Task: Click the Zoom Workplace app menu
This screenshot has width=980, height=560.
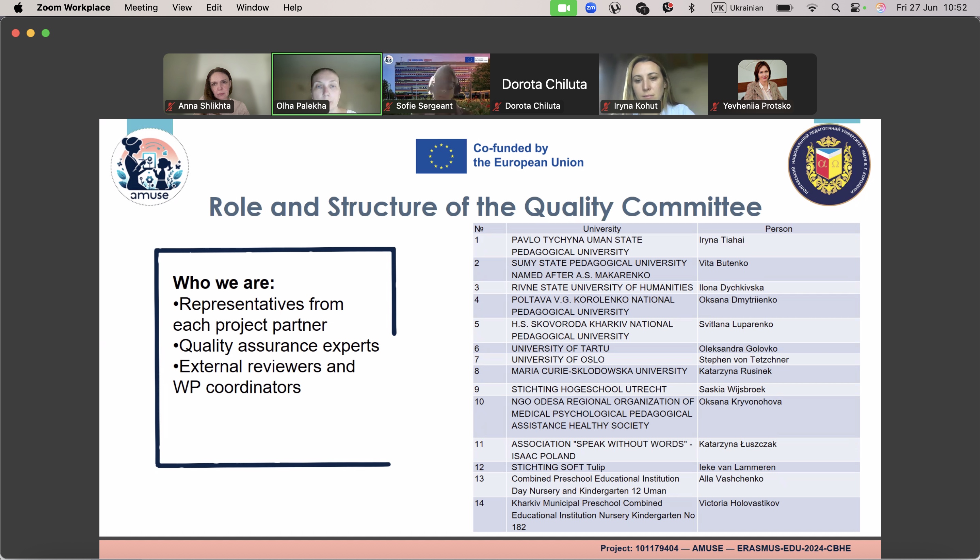Action: [74, 8]
